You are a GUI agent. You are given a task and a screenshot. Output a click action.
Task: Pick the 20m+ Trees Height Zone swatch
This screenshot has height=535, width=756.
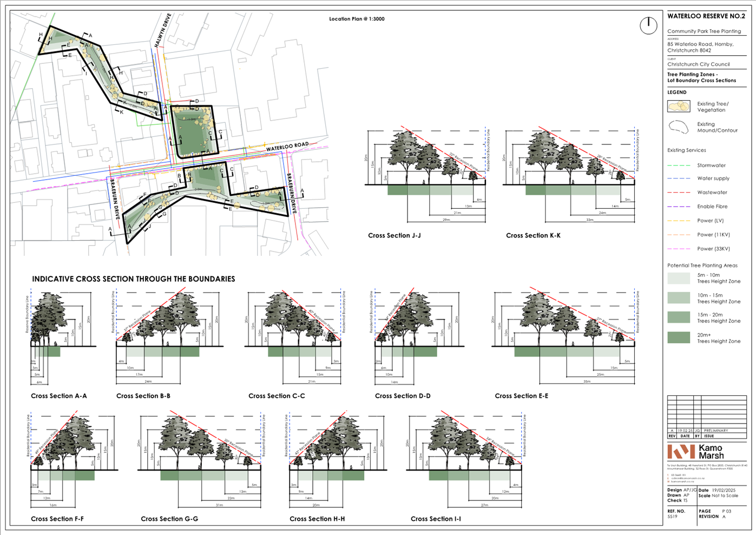[x=679, y=338]
